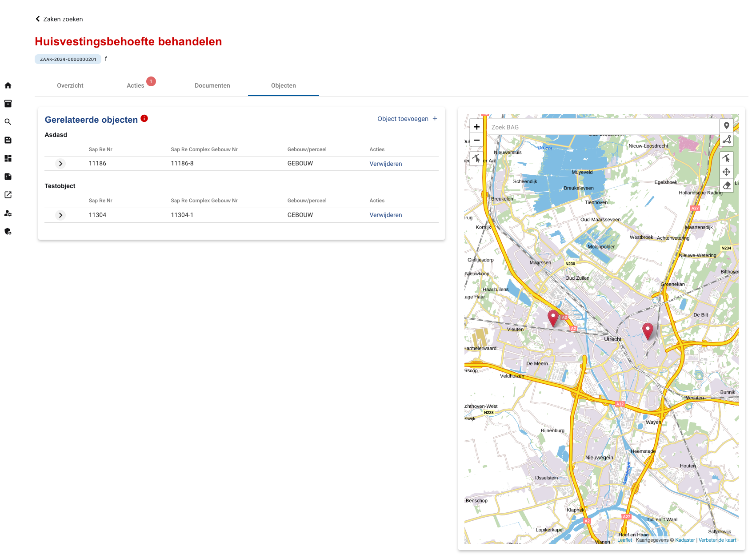Zoom out on the map
756x559 pixels.
(476, 140)
